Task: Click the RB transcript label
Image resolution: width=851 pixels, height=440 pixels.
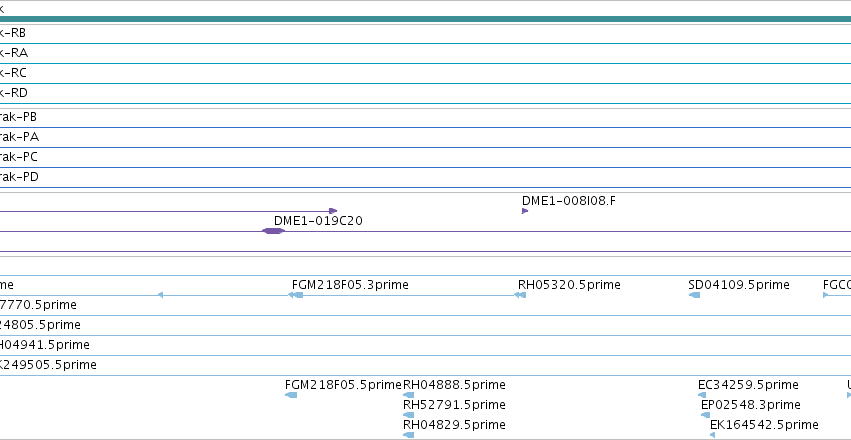Action: [12, 33]
